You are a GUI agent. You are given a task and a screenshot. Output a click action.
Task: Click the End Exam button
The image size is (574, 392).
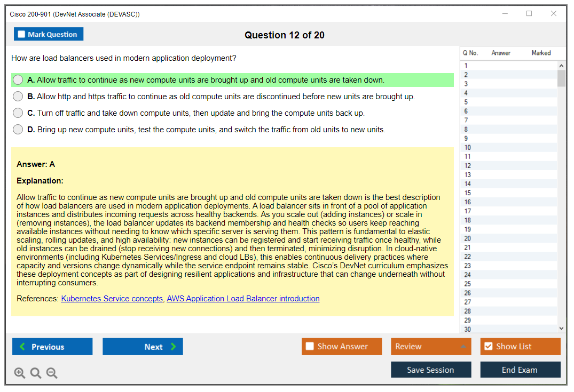click(520, 370)
